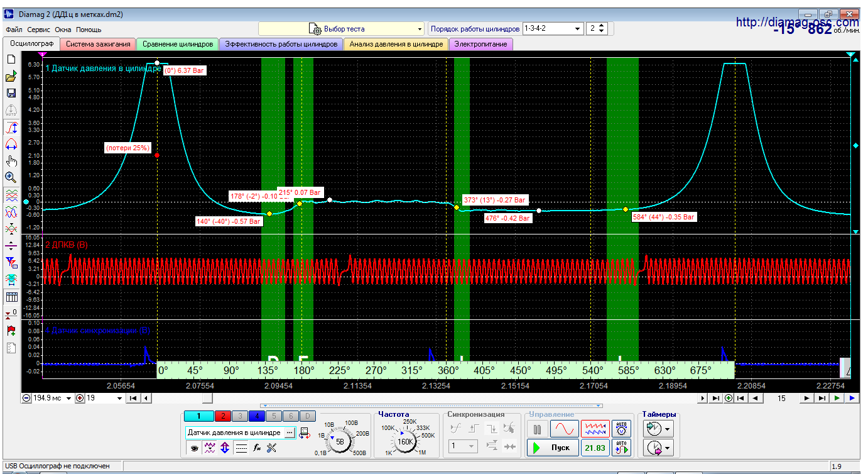Activate the magnifier zoom tool
This screenshot has width=868, height=474.
(11, 178)
